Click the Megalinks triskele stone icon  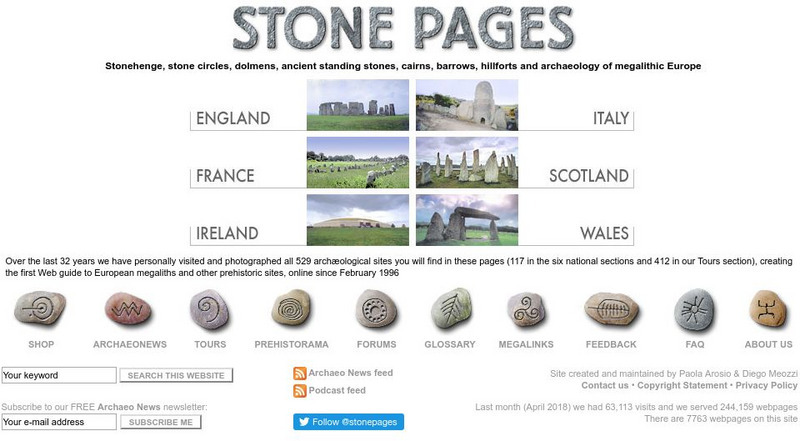coord(526,310)
